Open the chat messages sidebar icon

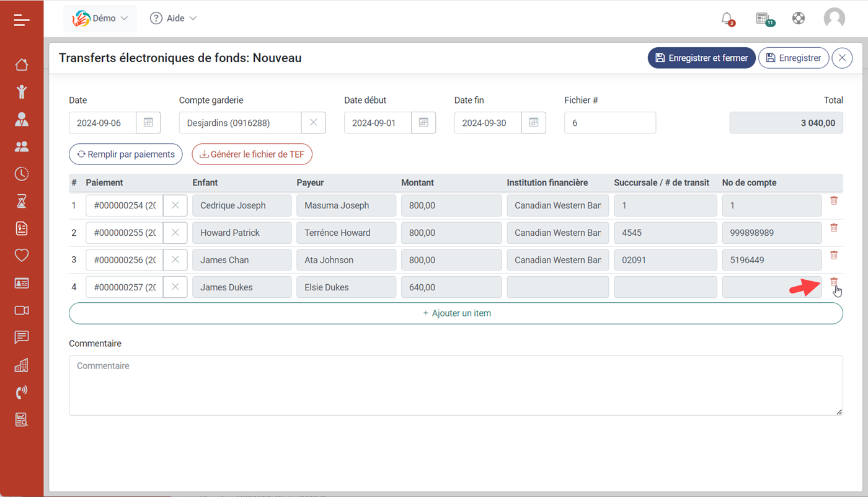22,338
